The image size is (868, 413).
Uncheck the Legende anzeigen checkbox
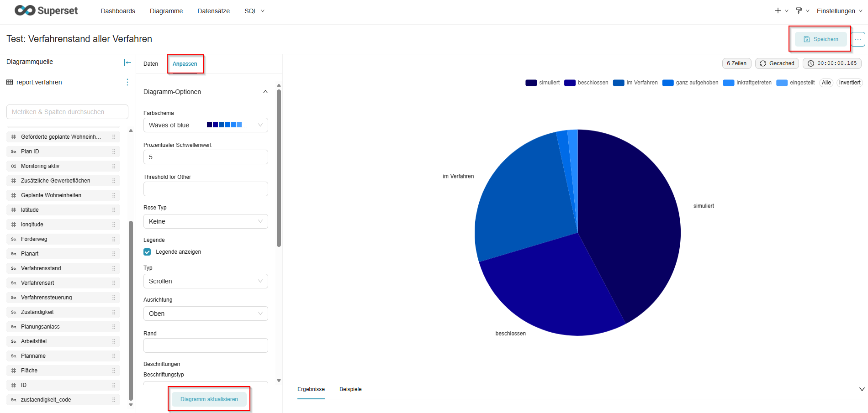(147, 252)
